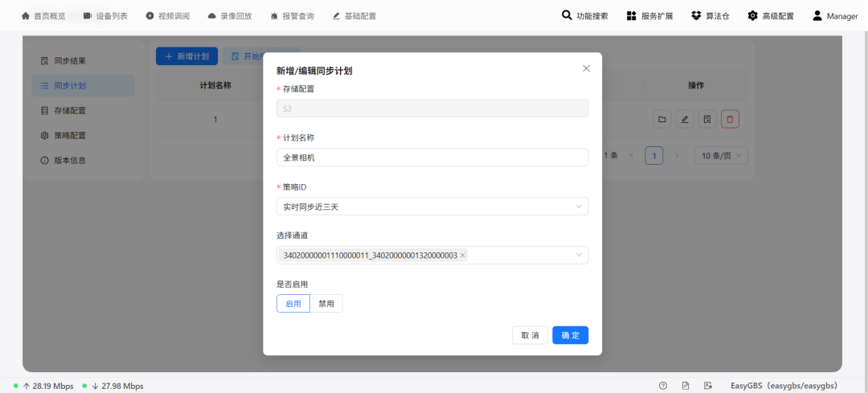Click the edit pencil icon in row 1
Screen dimensions: 868x393
coord(685,119)
